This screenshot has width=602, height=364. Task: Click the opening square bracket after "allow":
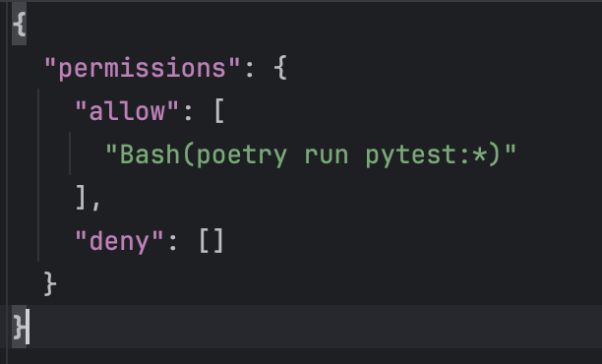point(219,111)
